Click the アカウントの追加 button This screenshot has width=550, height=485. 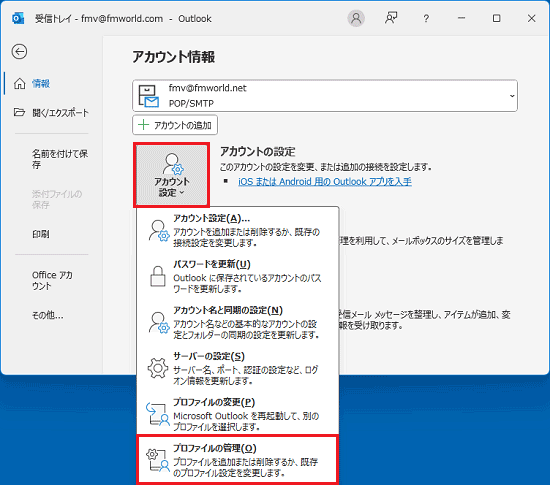[x=175, y=125]
